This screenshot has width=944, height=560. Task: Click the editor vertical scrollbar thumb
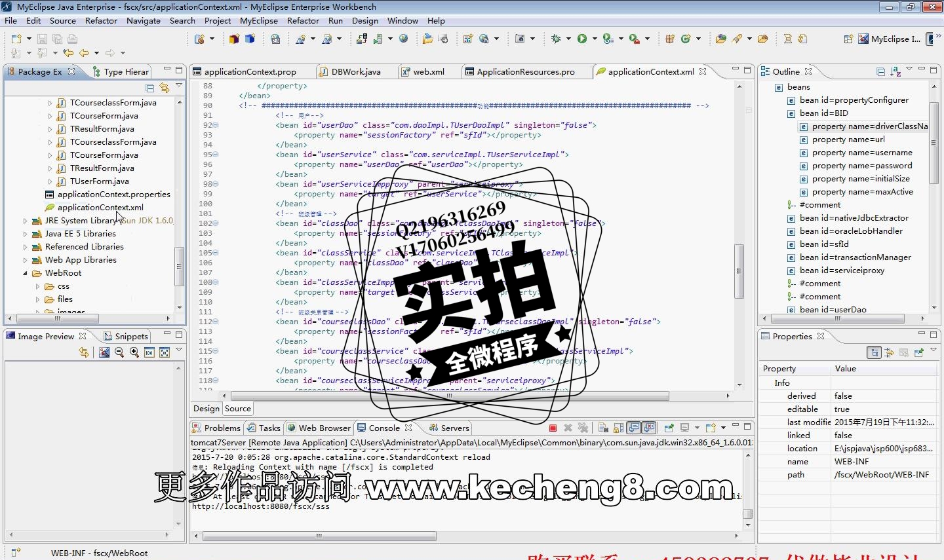(739, 271)
